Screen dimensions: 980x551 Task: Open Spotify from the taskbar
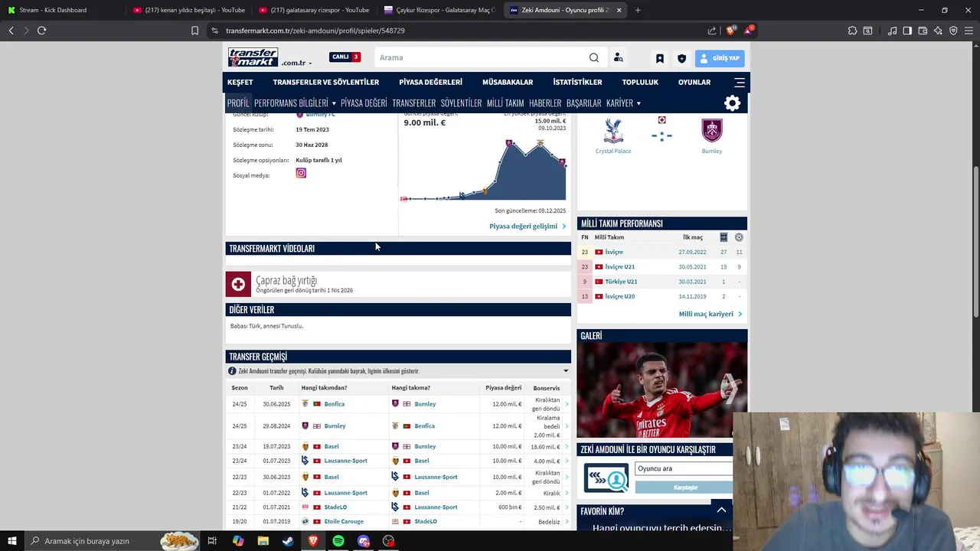[338, 541]
